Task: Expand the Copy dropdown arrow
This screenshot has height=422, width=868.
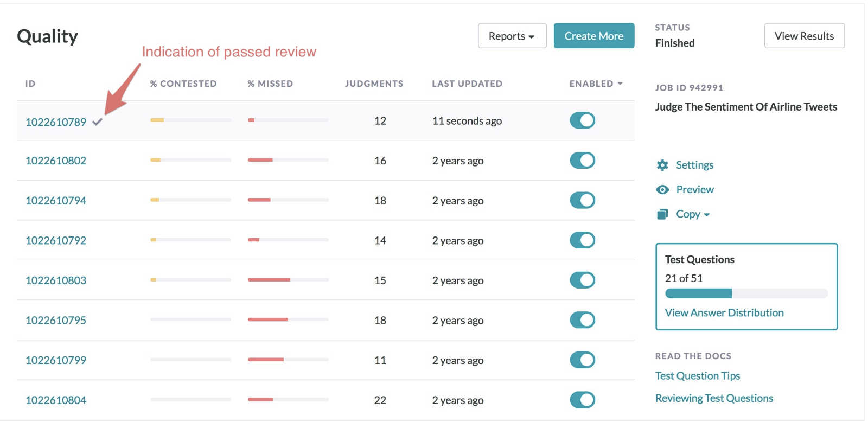Action: [x=706, y=215]
